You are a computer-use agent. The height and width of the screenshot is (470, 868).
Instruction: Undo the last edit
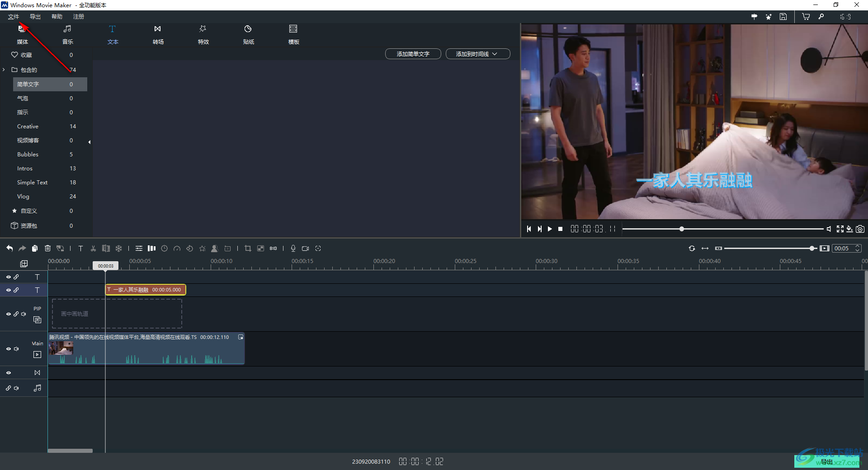click(9, 248)
